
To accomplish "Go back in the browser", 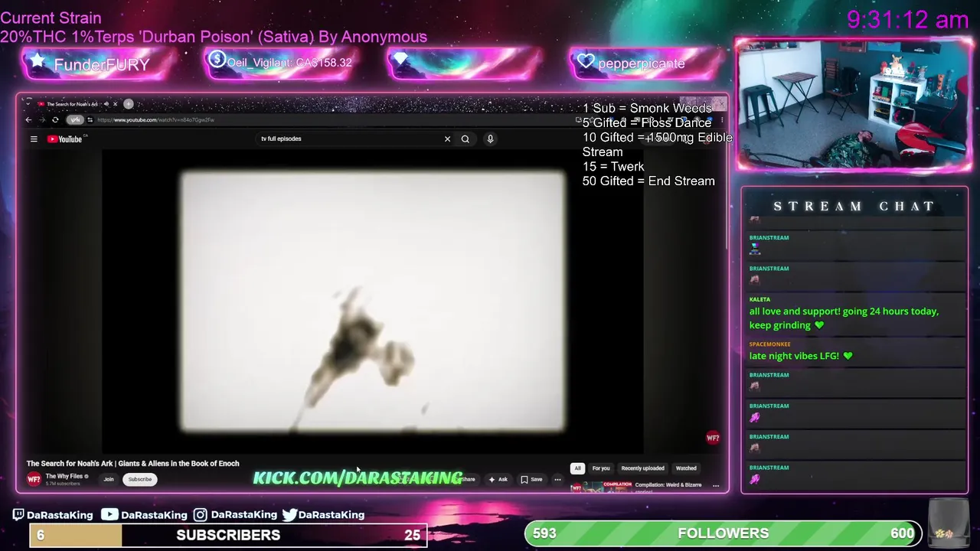I will [28, 120].
